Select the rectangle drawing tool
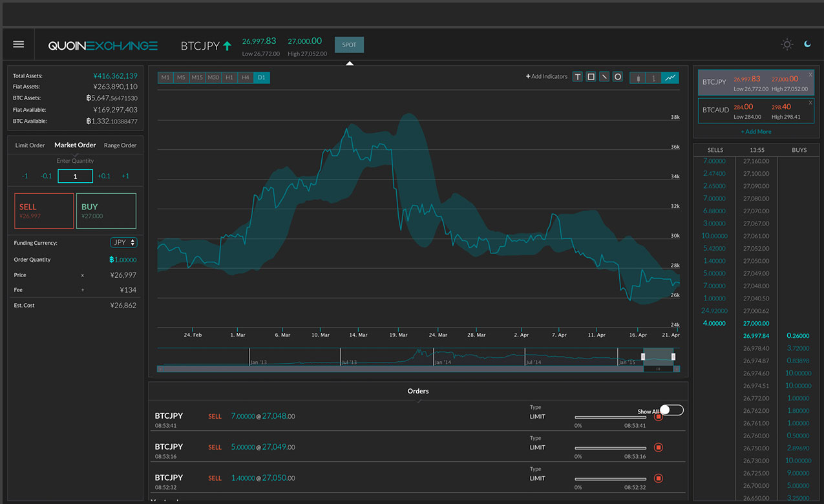Image resolution: width=824 pixels, height=504 pixels. pos(591,77)
